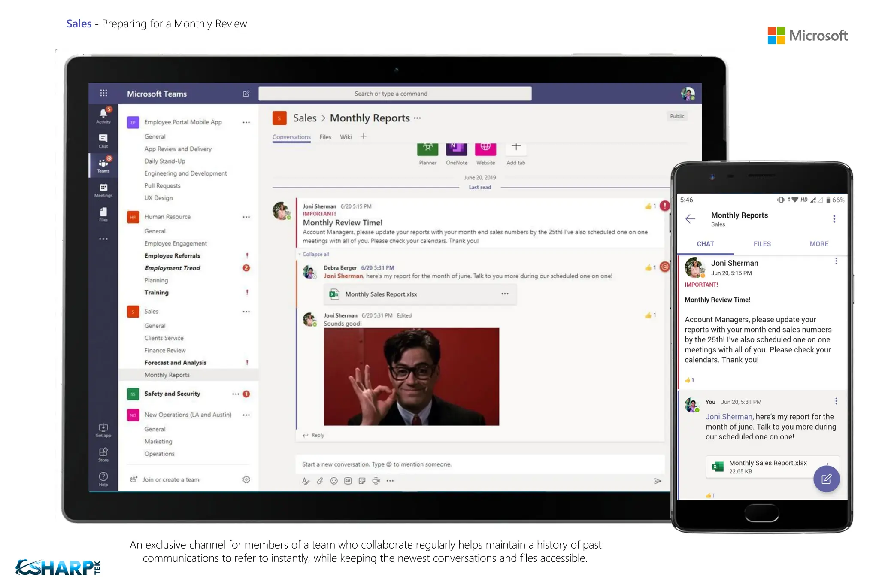Open the Daily Stand-Up channel
The height and width of the screenshot is (588, 879).
pyautogui.click(x=165, y=161)
